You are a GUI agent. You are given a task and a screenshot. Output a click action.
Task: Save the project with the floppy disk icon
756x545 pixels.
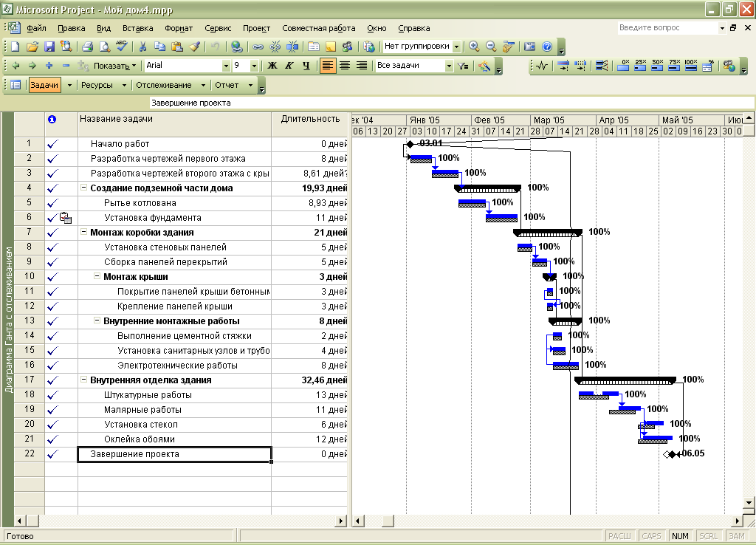[49, 47]
